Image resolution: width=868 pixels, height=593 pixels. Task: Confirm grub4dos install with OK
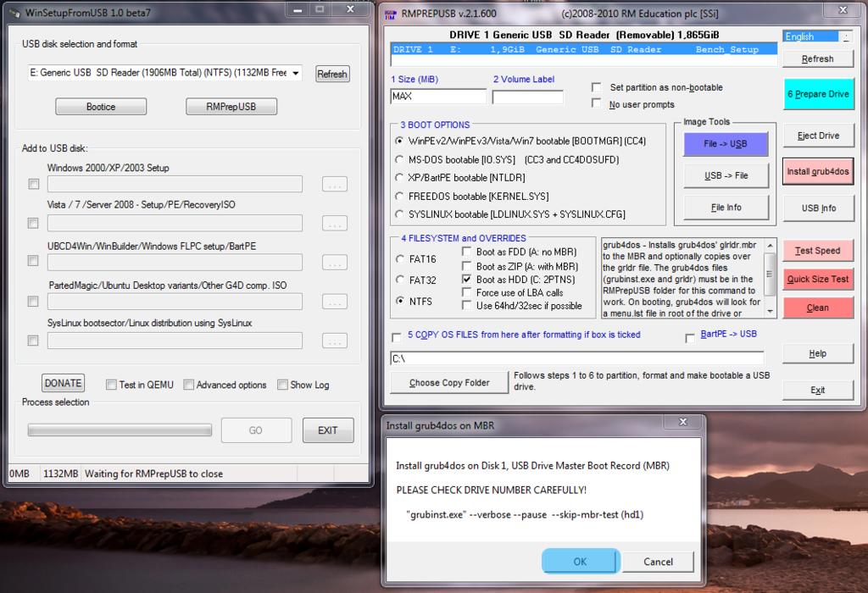[580, 562]
